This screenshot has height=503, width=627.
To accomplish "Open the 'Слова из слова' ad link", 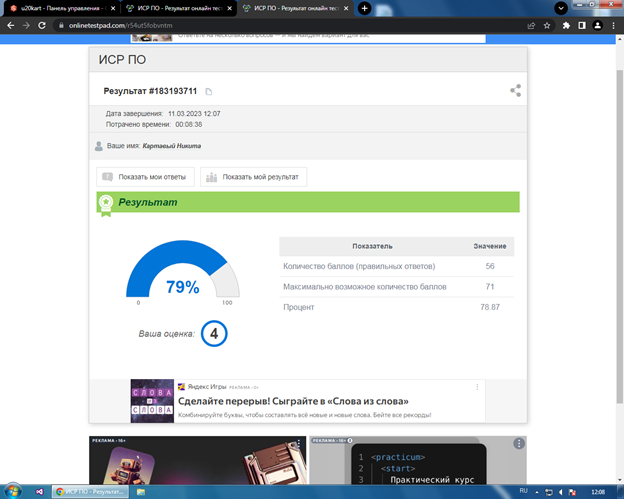I will click(x=306, y=400).
